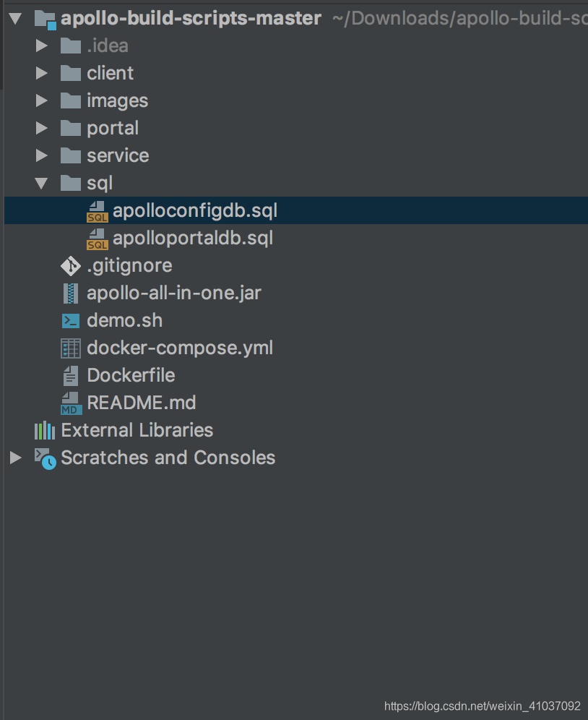
Task: Click the table icon of docker-compose.yml
Action: tap(71, 348)
